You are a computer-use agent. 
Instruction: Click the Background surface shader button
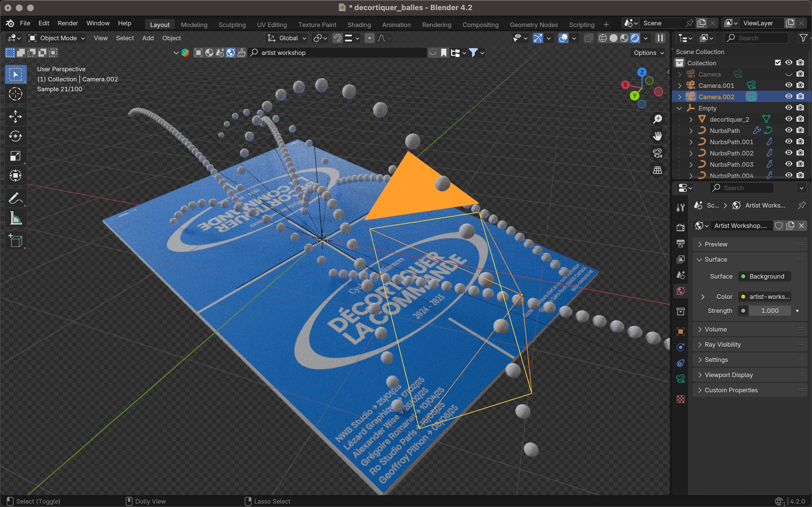pos(764,276)
